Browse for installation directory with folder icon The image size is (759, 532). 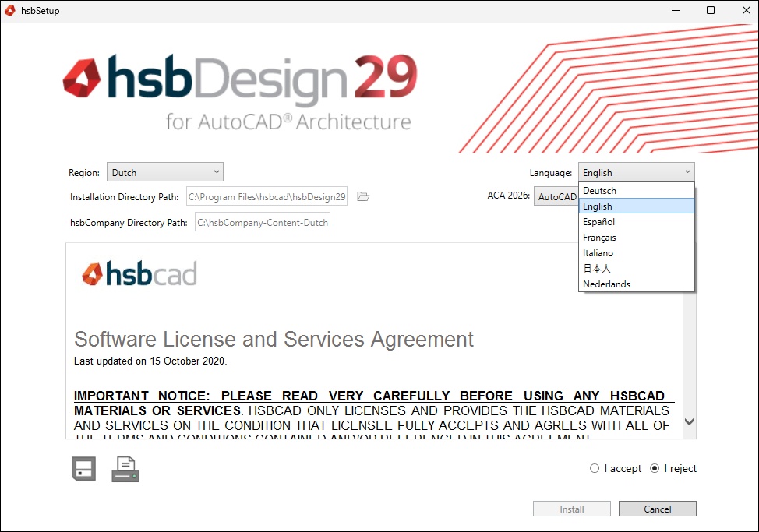[x=363, y=196]
